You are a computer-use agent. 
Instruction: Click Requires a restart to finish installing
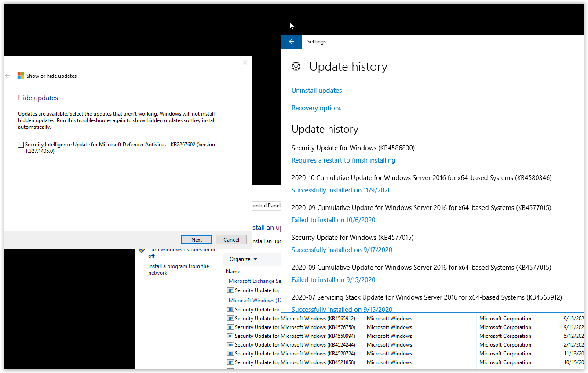tap(343, 160)
